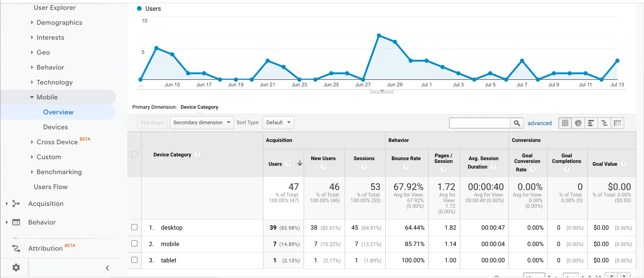Click the table search input field
Image resolution: width=644 pixels, height=278 pixels.
(x=479, y=123)
